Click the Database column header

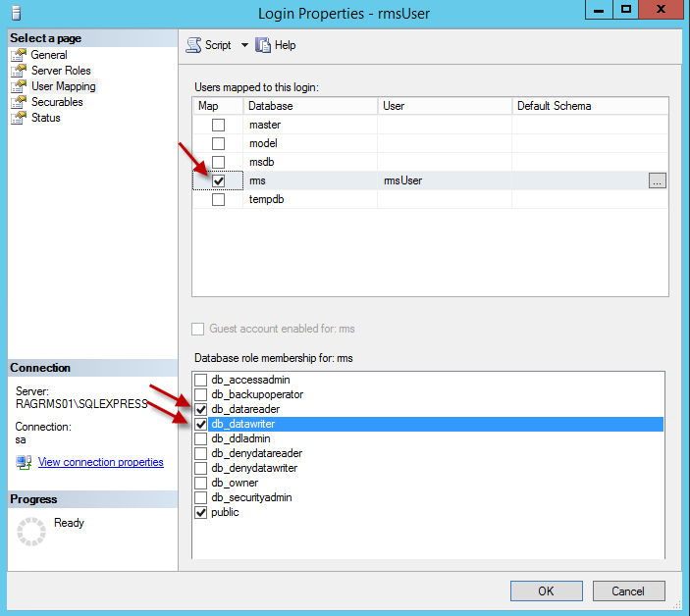point(310,106)
